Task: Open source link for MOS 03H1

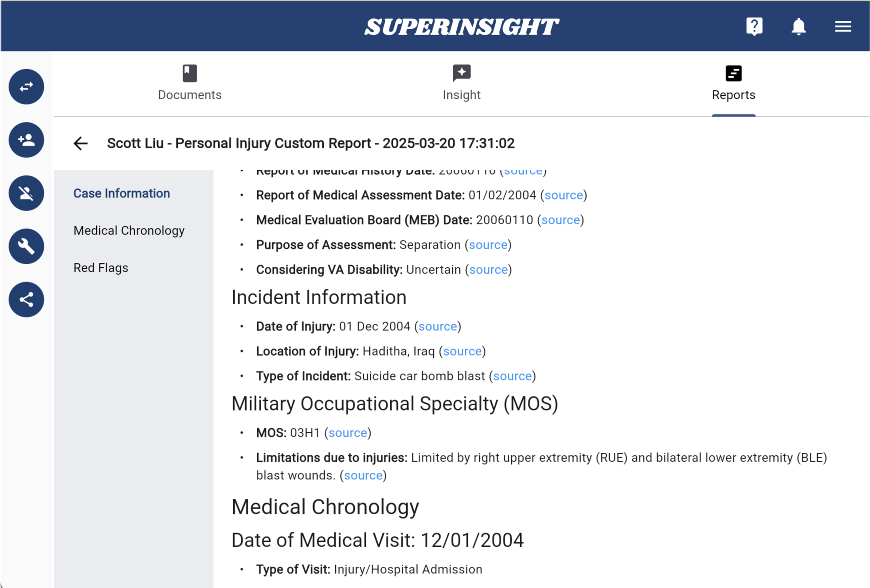Action: pos(348,433)
